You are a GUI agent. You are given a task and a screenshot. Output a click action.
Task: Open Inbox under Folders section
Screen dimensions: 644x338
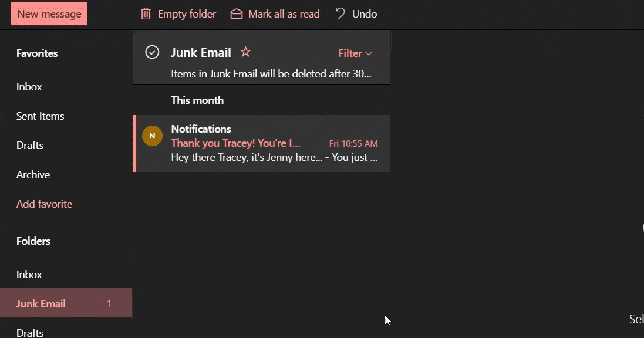(x=29, y=275)
